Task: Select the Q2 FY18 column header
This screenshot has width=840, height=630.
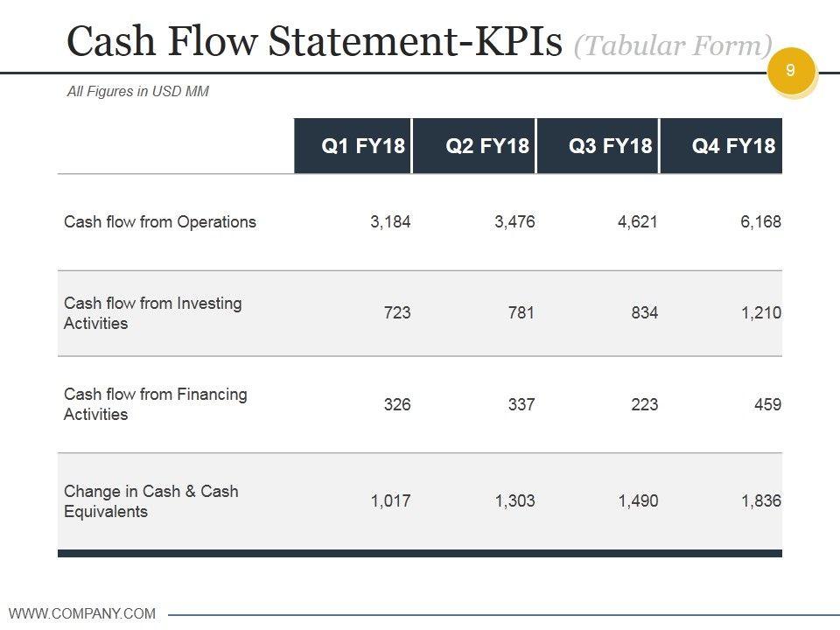Action: click(x=487, y=145)
